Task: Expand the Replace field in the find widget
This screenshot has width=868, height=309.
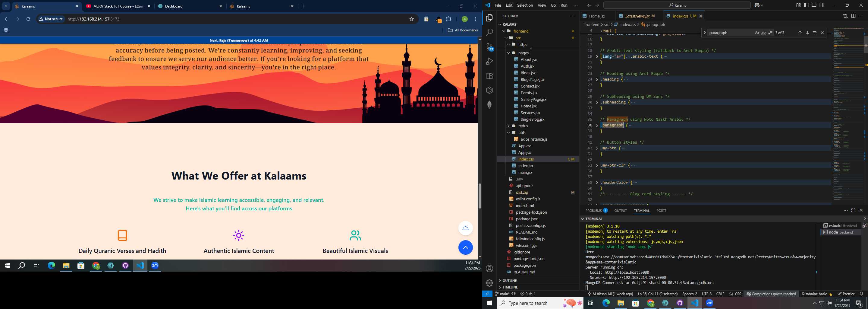Action: [704, 33]
